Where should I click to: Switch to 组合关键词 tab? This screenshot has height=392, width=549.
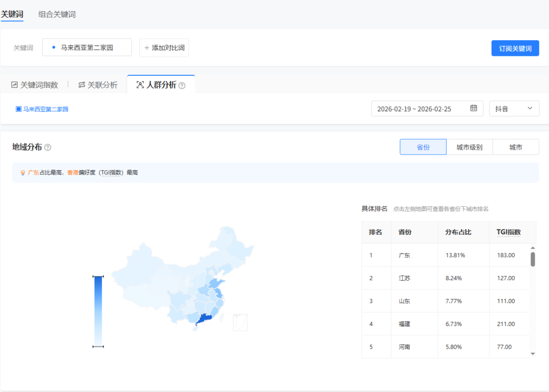click(x=57, y=14)
